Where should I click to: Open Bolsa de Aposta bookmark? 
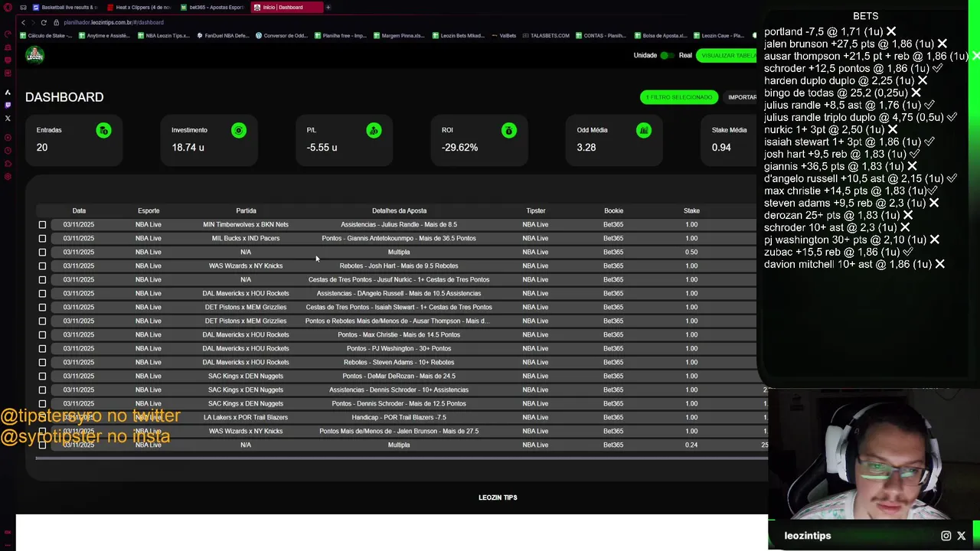point(661,35)
